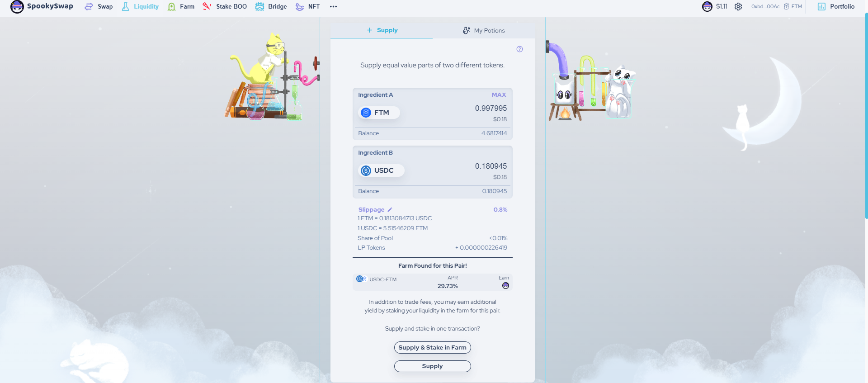Open the SpookySwap home logo

[42, 6]
